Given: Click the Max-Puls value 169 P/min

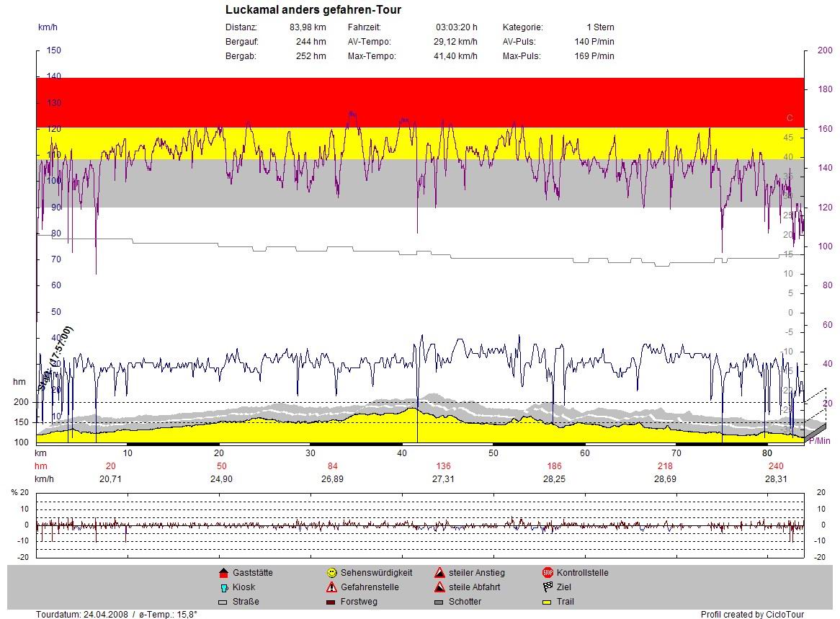Looking at the screenshot, I should 594,56.
